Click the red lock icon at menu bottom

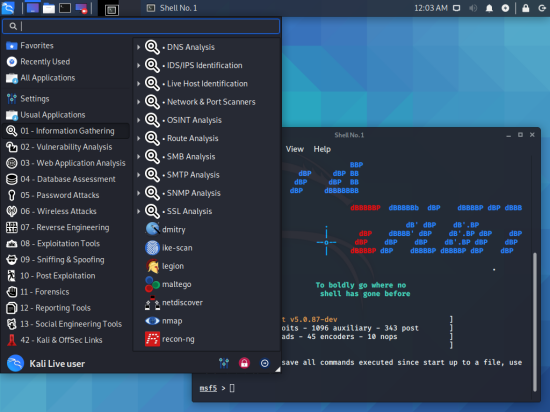244,363
